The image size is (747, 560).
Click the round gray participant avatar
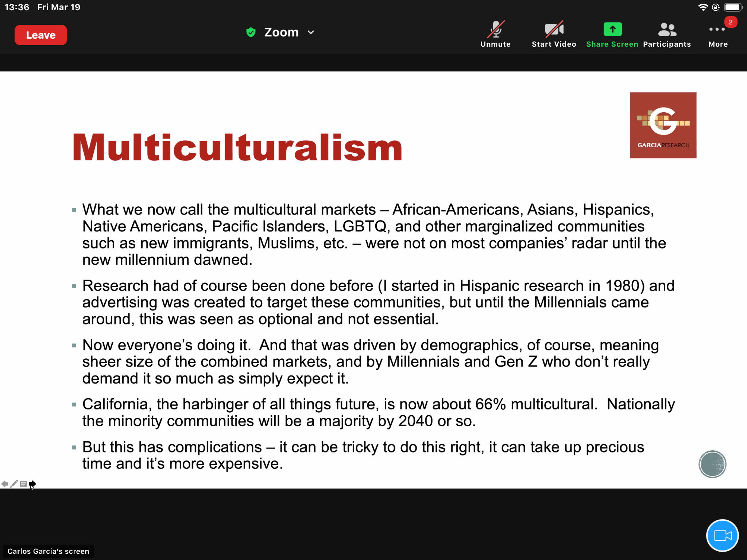[712, 464]
